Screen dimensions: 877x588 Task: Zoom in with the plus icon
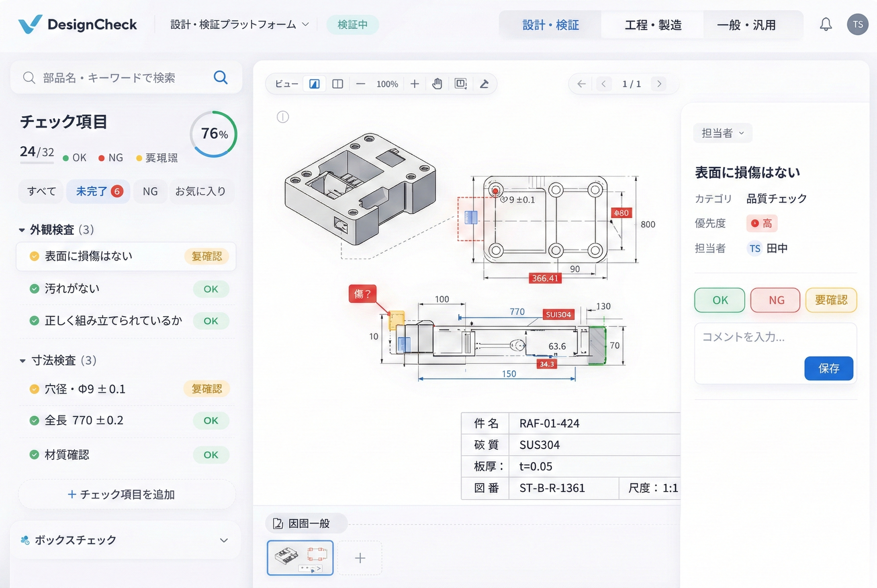coord(414,84)
